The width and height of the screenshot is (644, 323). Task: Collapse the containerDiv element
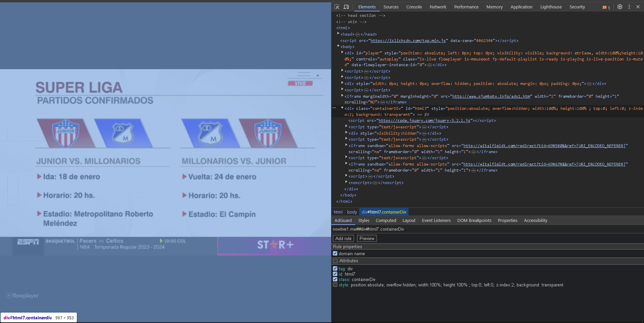342,108
